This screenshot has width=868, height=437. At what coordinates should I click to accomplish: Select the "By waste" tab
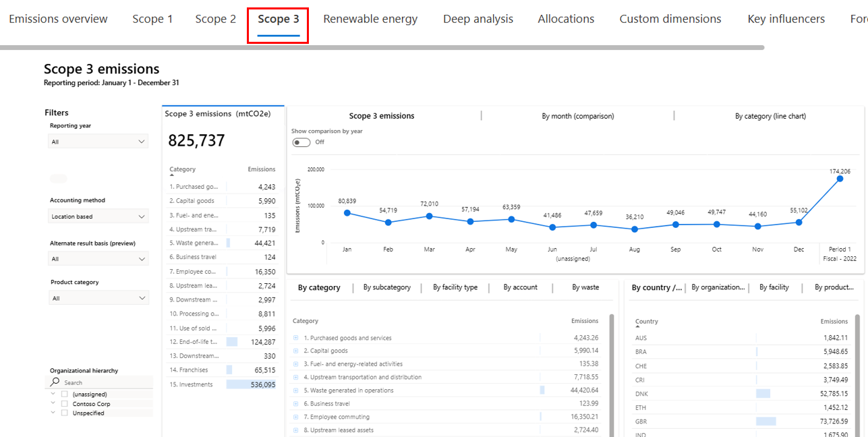click(585, 287)
